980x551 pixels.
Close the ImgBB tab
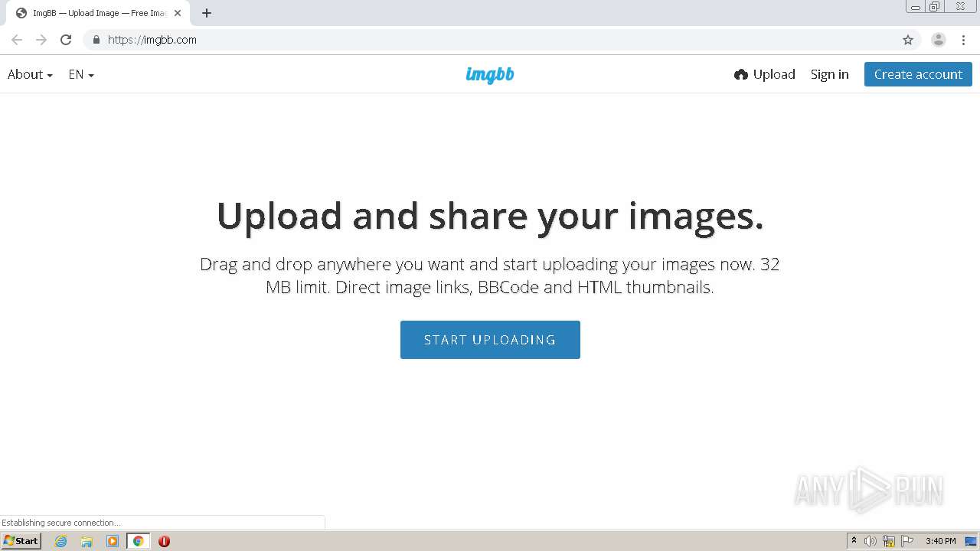(x=178, y=13)
